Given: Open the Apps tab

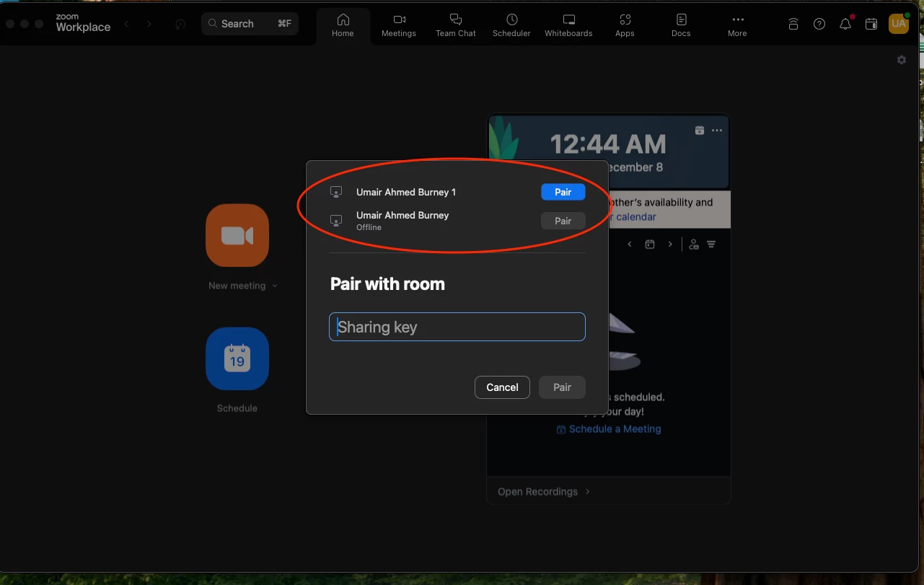Looking at the screenshot, I should pyautogui.click(x=625, y=25).
